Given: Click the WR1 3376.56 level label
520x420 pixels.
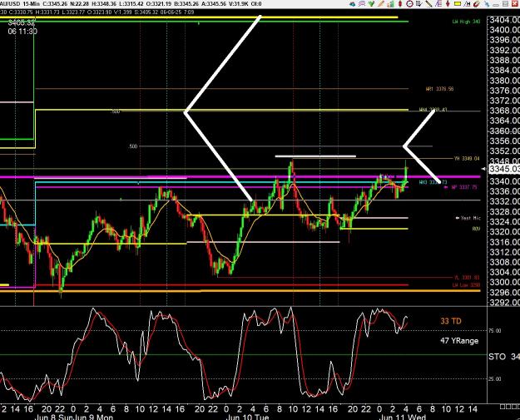Looking at the screenshot, I should (x=439, y=89).
